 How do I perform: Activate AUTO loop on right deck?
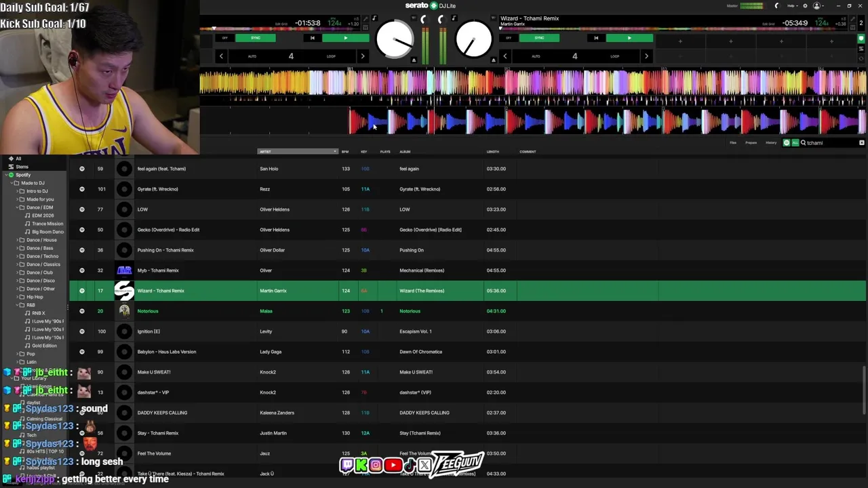point(536,56)
